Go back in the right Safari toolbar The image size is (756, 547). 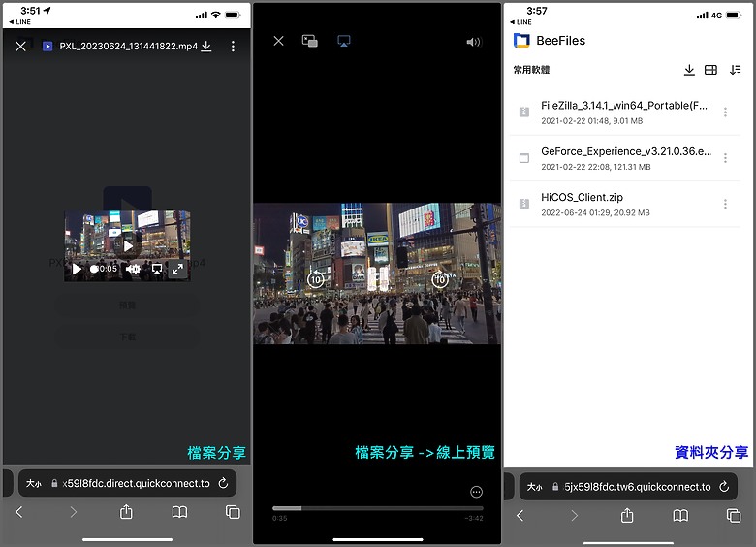tap(520, 516)
